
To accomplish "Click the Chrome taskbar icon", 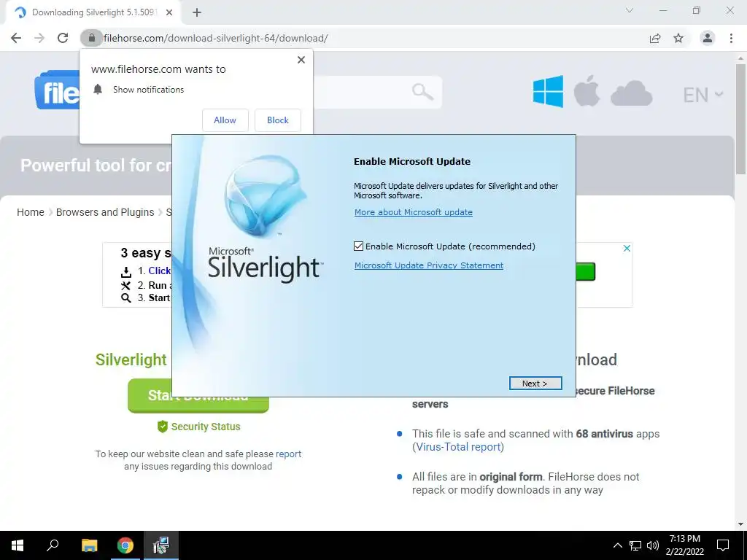I will 125,545.
